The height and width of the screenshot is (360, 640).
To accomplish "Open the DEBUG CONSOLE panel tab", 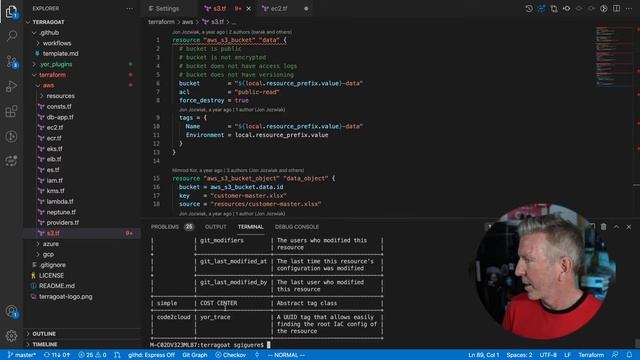I will [297, 227].
